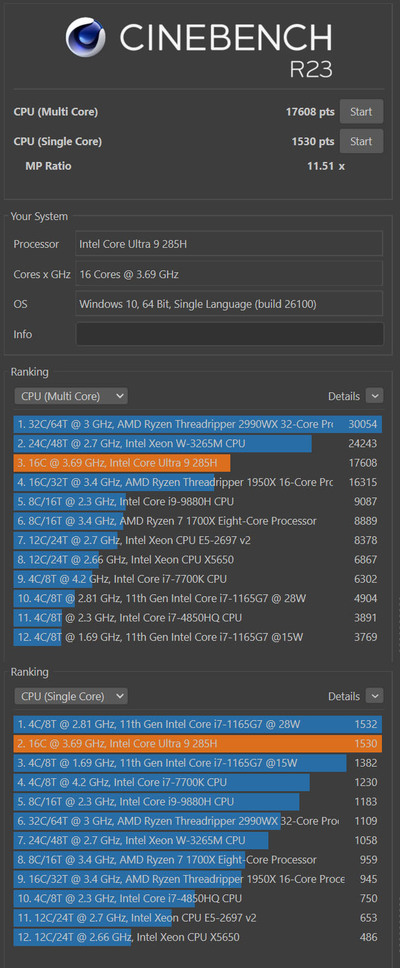Expand Details arrow in the single core ranking
Image resolution: width=400 pixels, height=968 pixels.
click(374, 696)
